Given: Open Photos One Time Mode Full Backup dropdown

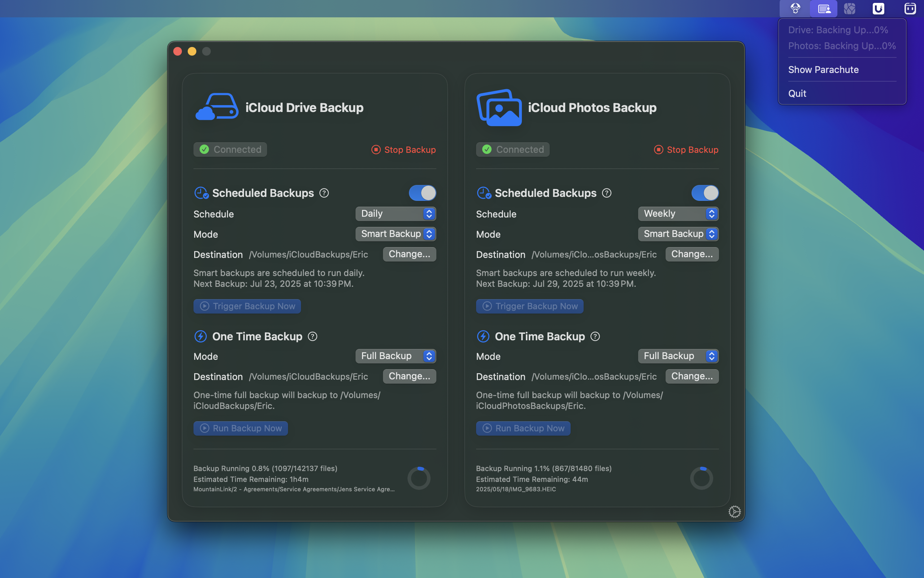Looking at the screenshot, I should [x=678, y=356].
